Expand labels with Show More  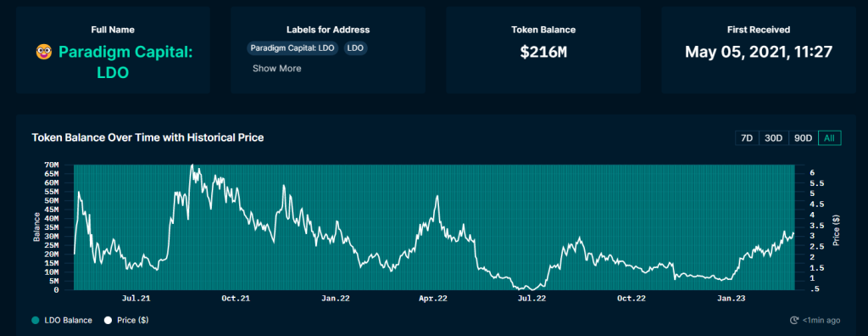pyautogui.click(x=277, y=68)
